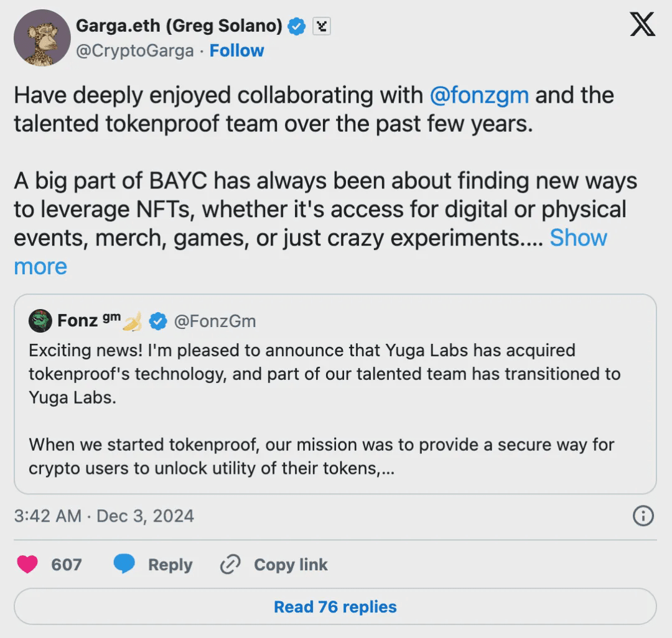Image resolution: width=672 pixels, height=638 pixels.
Task: Click Garga.eth's ape profile avatar
Action: 42,38
